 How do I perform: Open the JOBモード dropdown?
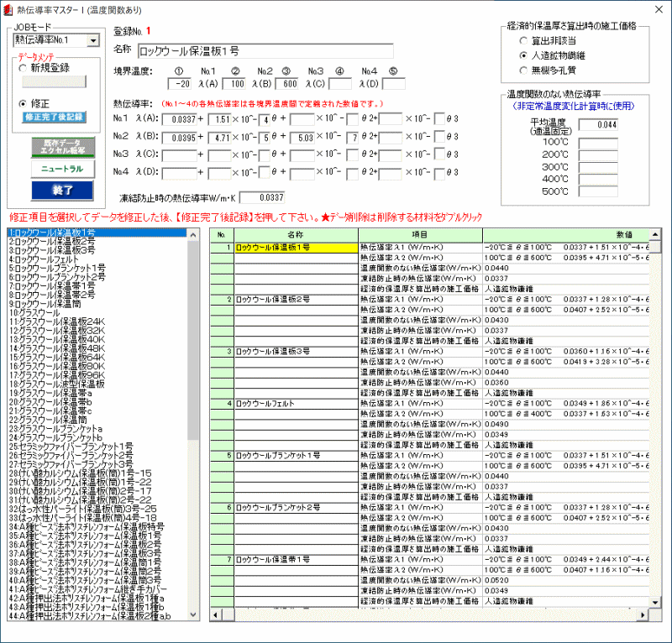93,39
